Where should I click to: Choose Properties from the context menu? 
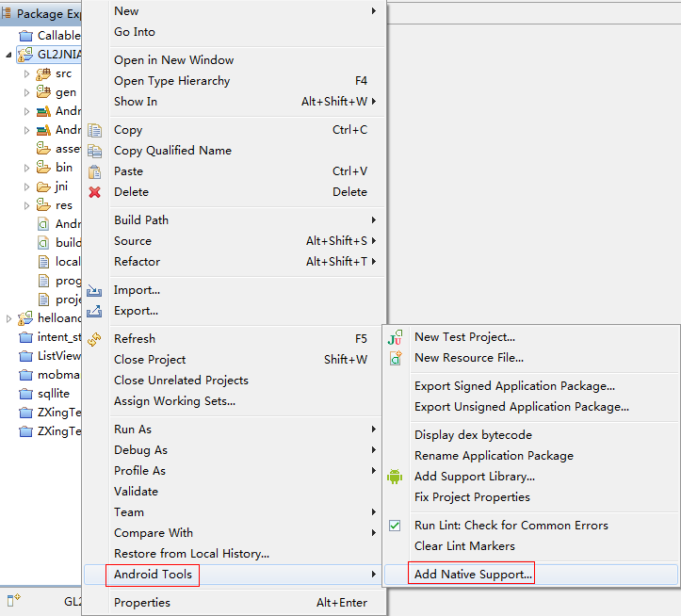coord(142,603)
